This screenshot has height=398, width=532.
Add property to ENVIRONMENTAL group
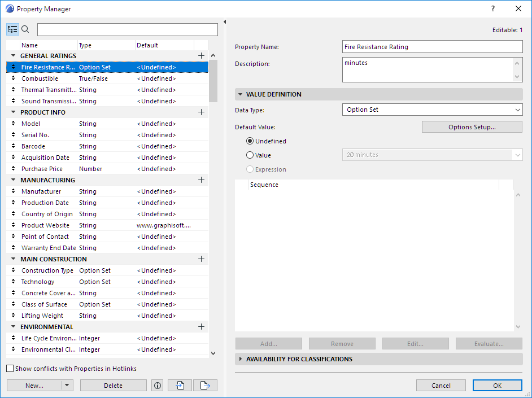pos(201,327)
